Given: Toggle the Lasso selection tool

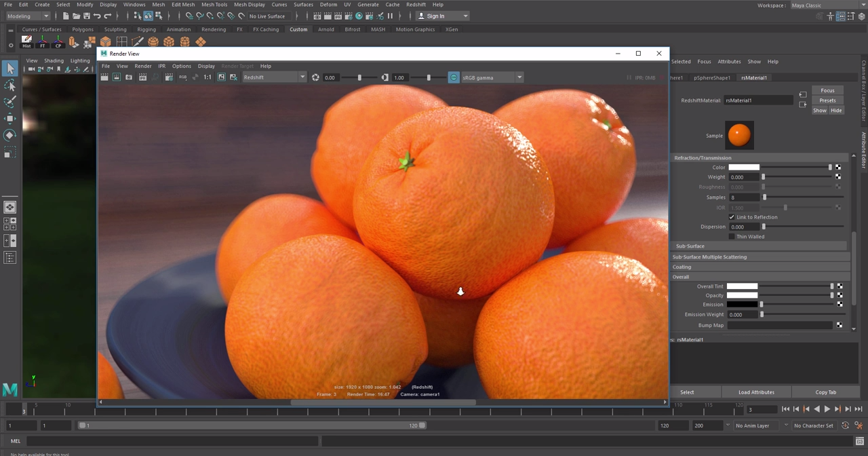Looking at the screenshot, I should pyautogui.click(x=10, y=85).
